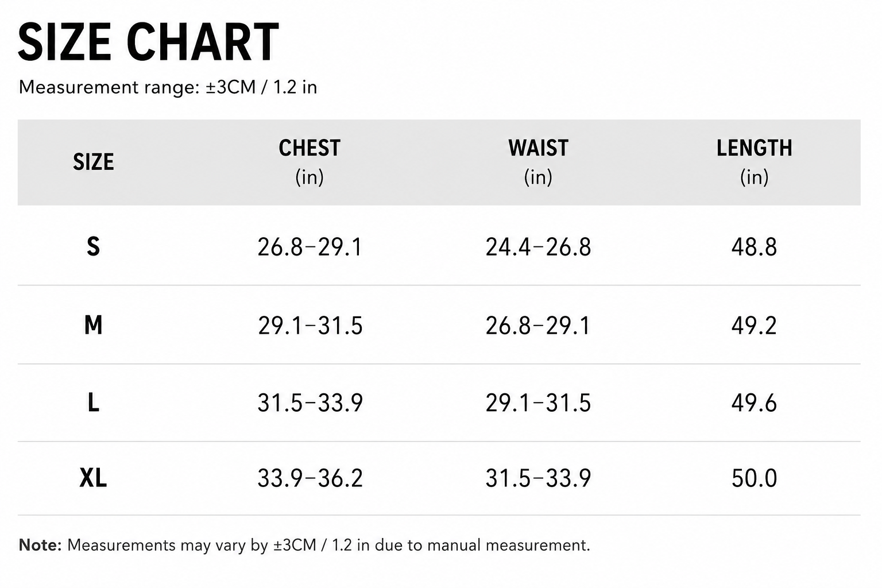
Task: Select the SIZE column header
Action: tap(94, 163)
